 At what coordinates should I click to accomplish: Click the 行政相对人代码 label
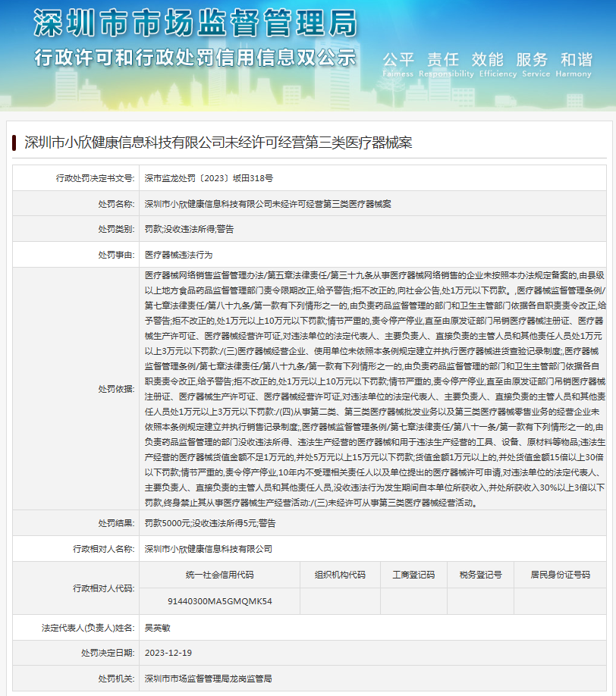(x=103, y=588)
